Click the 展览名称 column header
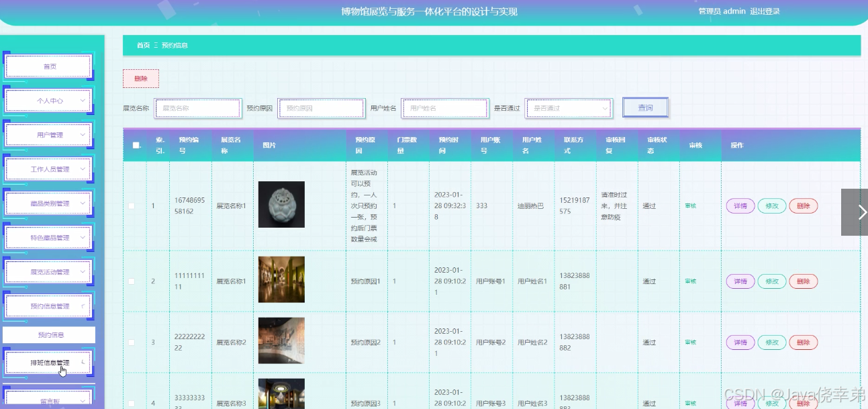 tap(231, 145)
